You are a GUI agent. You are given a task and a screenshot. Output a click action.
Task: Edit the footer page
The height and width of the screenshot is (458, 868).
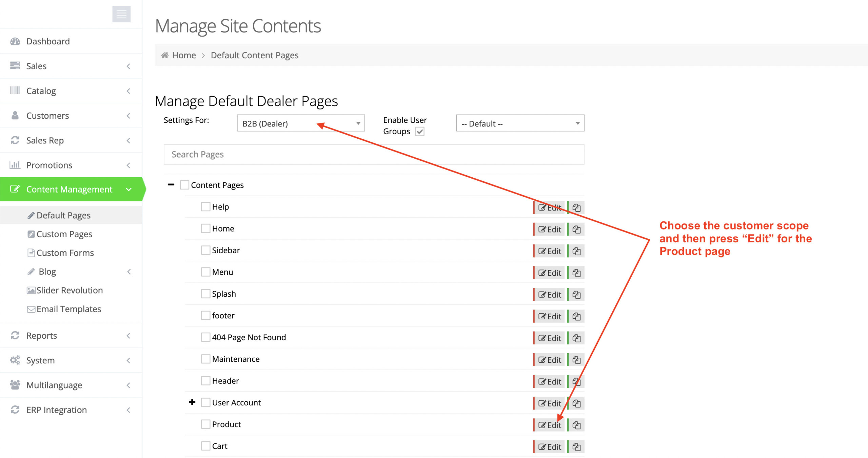[549, 316]
